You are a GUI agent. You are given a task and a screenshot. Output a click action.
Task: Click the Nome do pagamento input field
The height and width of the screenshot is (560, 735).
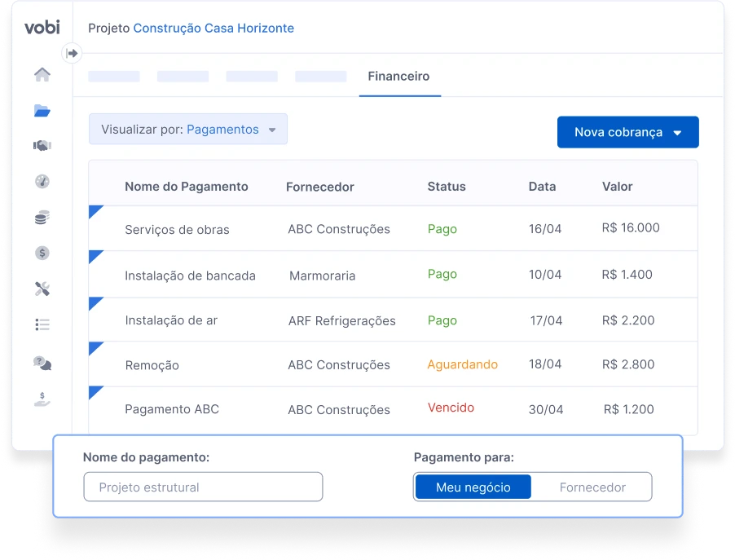click(x=203, y=487)
